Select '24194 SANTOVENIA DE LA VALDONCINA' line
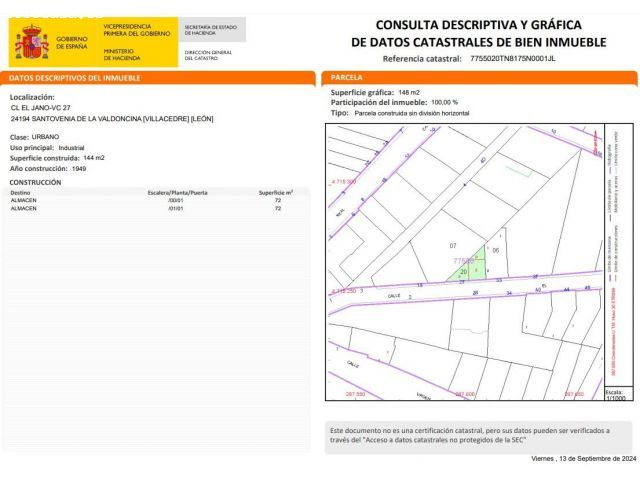 click(x=112, y=119)
